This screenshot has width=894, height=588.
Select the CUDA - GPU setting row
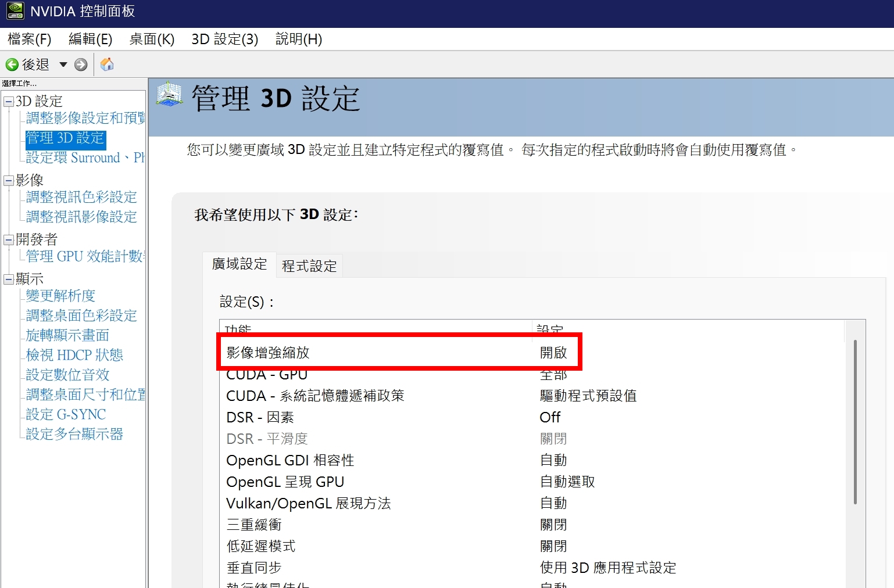click(x=532, y=374)
